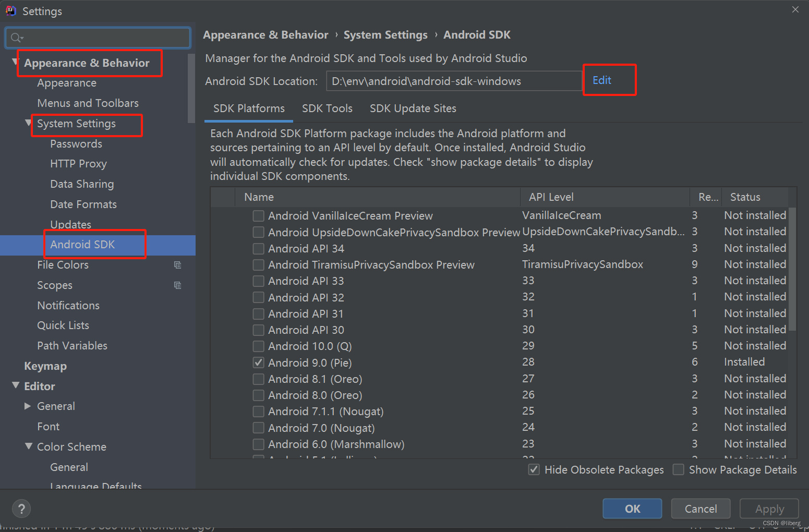Screen dimensions: 809x532
Task: Check Android VanillaIceCream Preview checkbox
Action: (258, 215)
